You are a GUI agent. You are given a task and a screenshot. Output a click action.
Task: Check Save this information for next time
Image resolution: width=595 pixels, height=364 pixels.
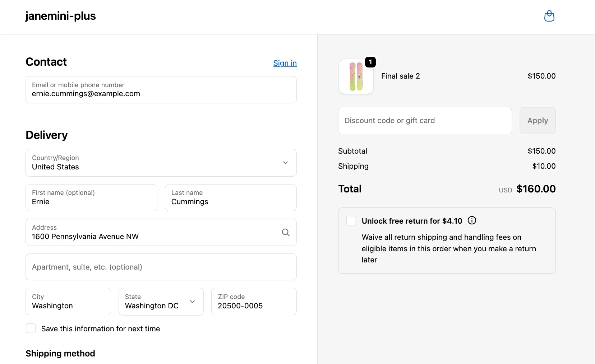(x=31, y=328)
